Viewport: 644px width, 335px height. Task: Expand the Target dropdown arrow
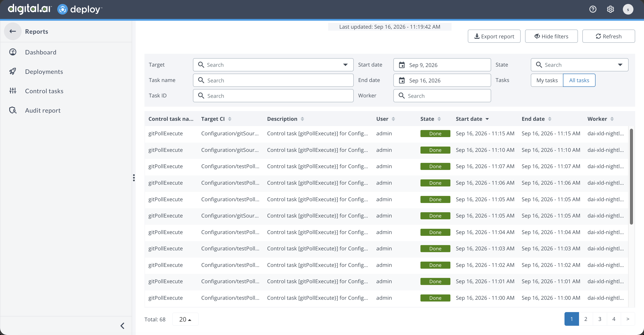[345, 65]
